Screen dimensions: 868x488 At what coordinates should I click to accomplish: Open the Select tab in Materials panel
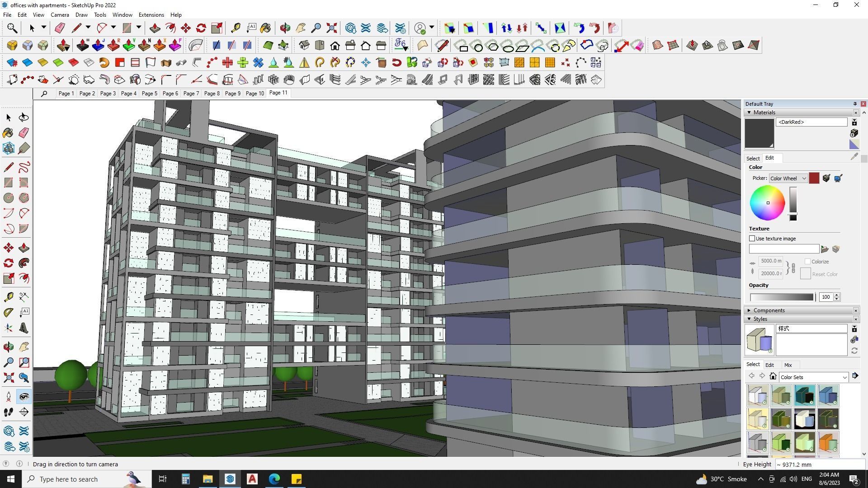(753, 159)
